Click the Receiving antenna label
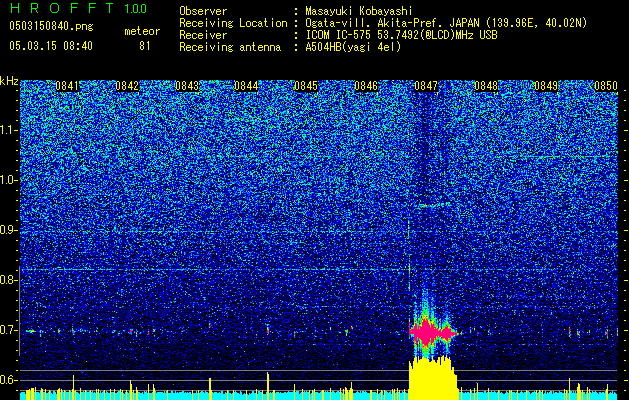 coord(230,47)
